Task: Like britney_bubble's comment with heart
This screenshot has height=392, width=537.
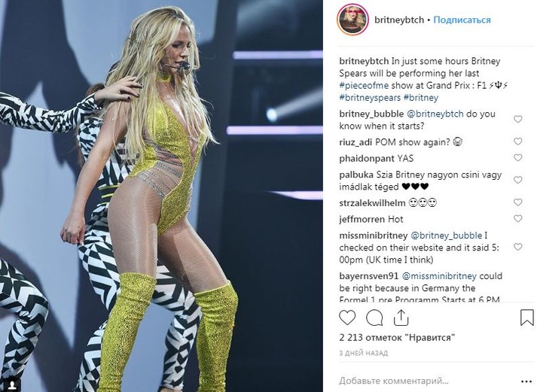Action: pyautogui.click(x=518, y=119)
